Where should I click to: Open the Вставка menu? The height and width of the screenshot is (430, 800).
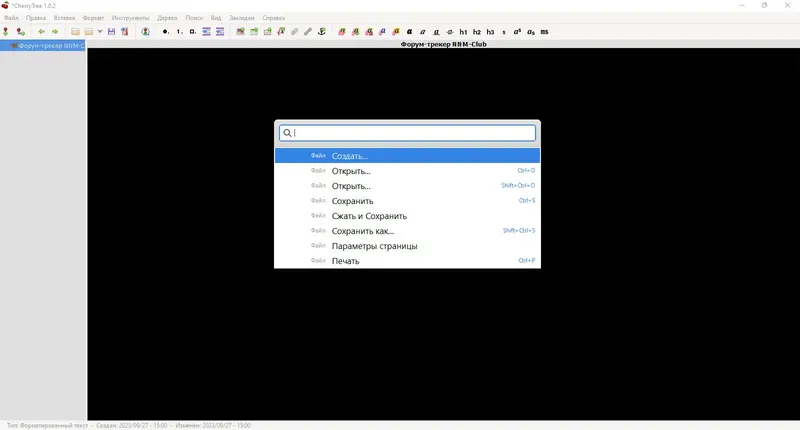[64, 18]
